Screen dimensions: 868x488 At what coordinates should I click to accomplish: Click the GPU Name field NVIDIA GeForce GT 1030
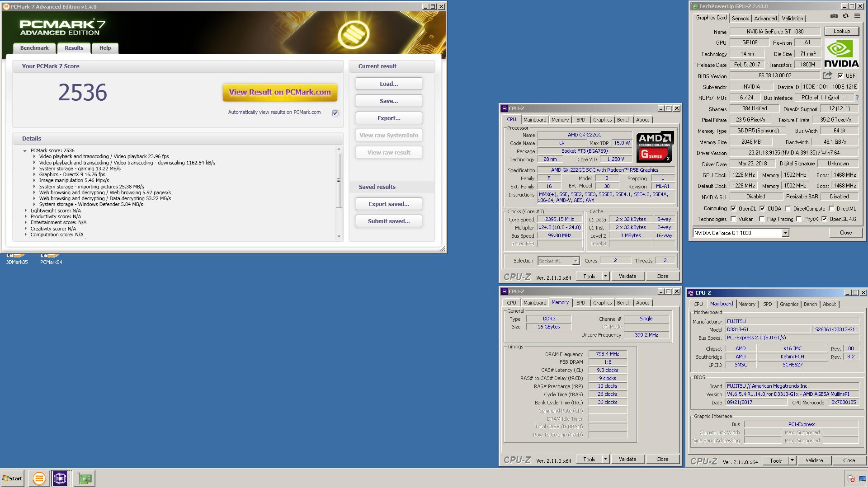774,32
